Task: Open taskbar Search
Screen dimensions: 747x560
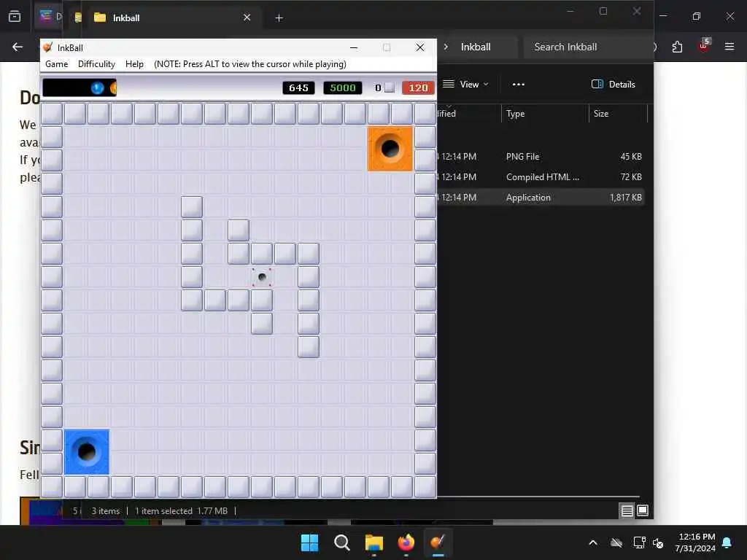Action: pyautogui.click(x=341, y=542)
